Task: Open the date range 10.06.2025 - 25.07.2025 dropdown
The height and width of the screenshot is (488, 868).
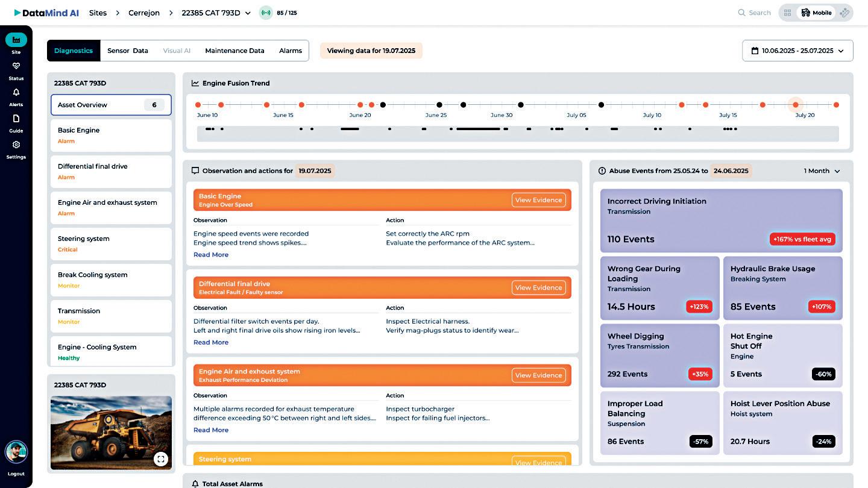Action: pos(797,51)
